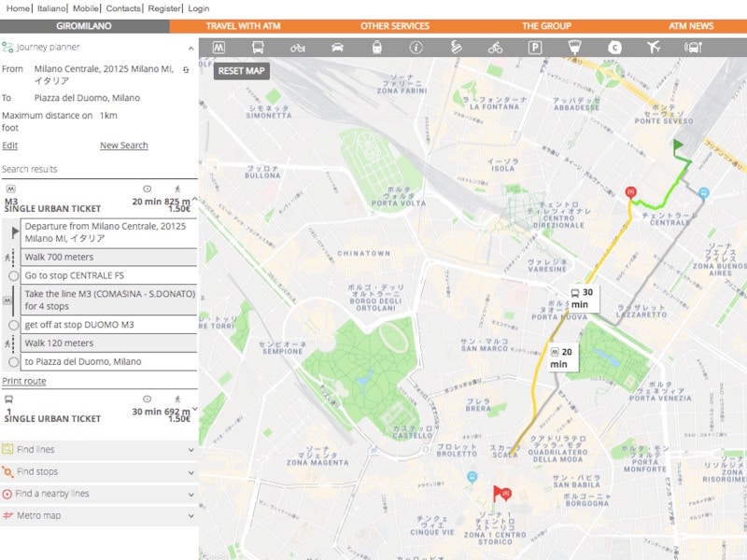
Task: Show parking with the P icon
Action: coord(535,47)
